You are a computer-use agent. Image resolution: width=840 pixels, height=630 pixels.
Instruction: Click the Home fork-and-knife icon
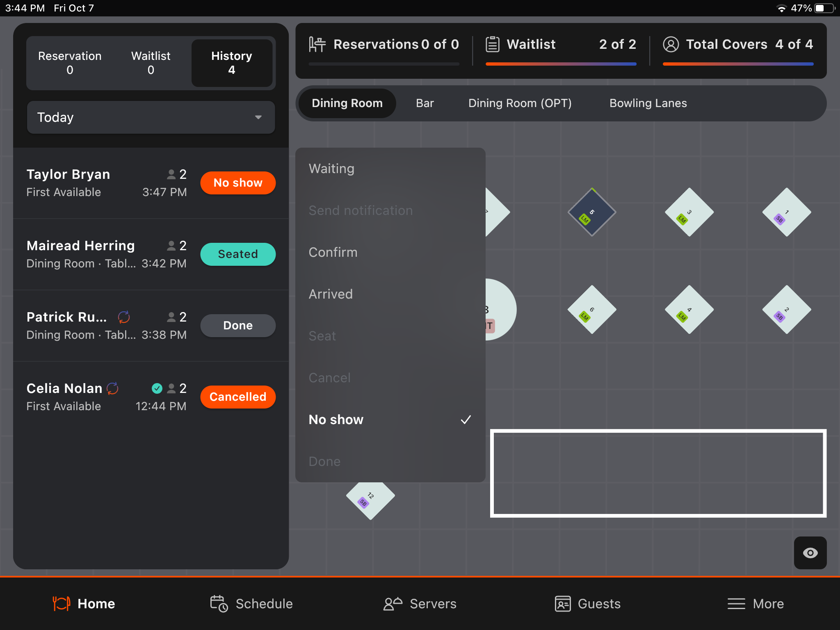pos(61,603)
